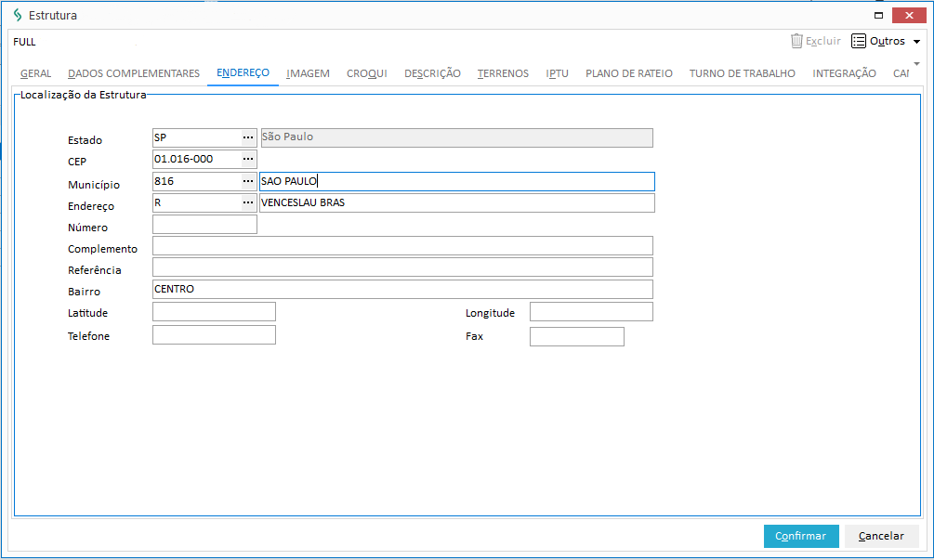The image size is (934, 560).
Task: Switch to the DESCRIÇÃO tab
Action: pos(432,73)
